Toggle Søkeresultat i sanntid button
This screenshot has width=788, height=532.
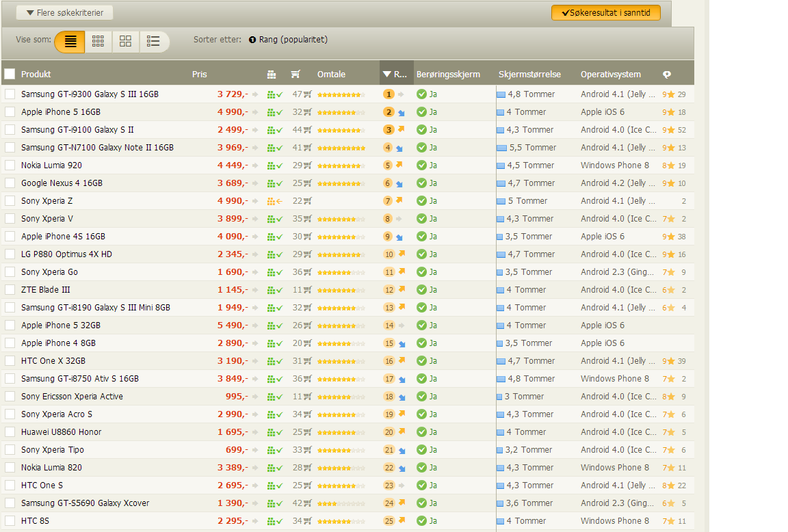(x=605, y=12)
